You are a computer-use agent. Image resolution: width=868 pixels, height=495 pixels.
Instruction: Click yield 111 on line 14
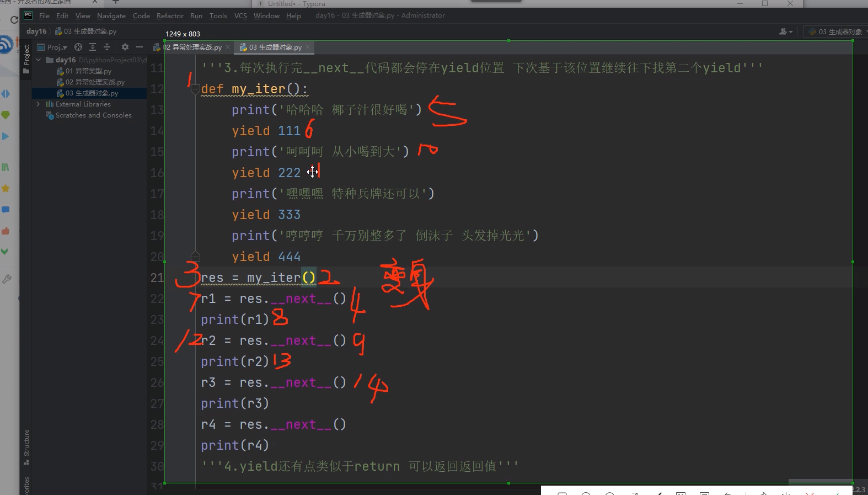tap(266, 131)
